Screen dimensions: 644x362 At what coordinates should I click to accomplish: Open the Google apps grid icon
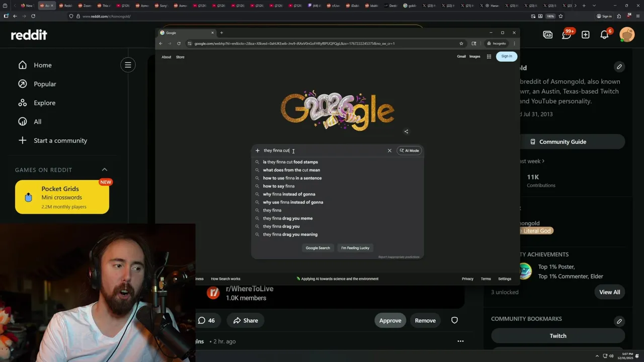point(489,56)
